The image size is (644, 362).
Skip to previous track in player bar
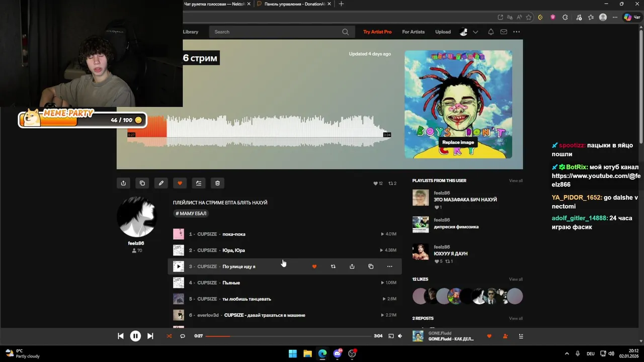tap(121, 336)
